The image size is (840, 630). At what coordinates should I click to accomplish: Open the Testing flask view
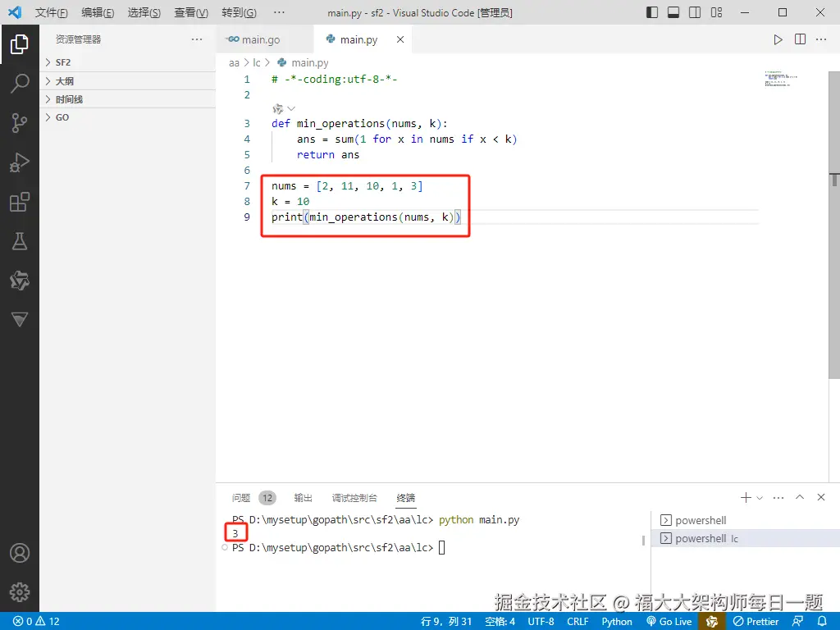pyautogui.click(x=20, y=241)
